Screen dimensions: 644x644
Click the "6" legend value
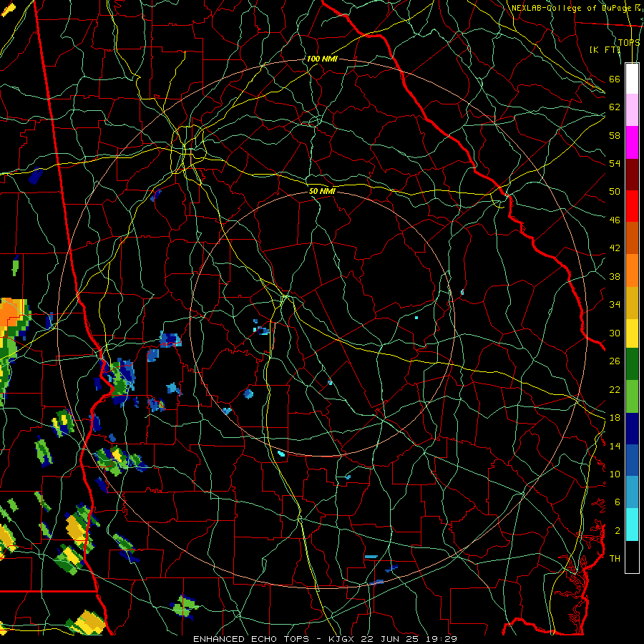pyautogui.click(x=618, y=502)
